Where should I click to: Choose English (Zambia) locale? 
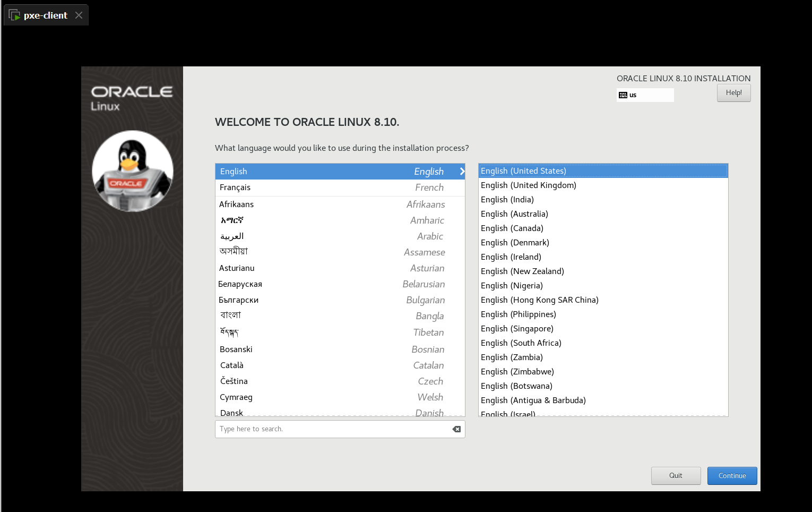click(603, 357)
